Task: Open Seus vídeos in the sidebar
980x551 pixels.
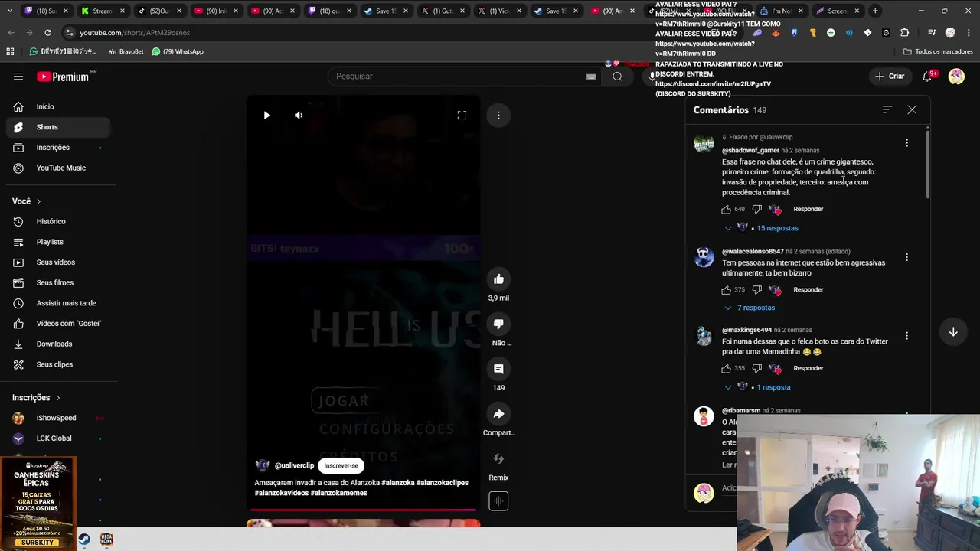Action: point(58,262)
